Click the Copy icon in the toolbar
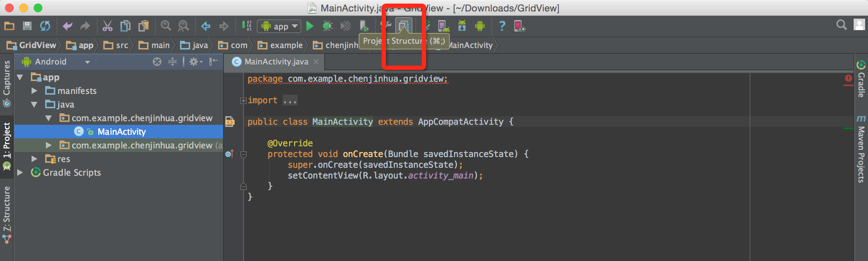Screen dimensions: 868x261 click(125, 26)
